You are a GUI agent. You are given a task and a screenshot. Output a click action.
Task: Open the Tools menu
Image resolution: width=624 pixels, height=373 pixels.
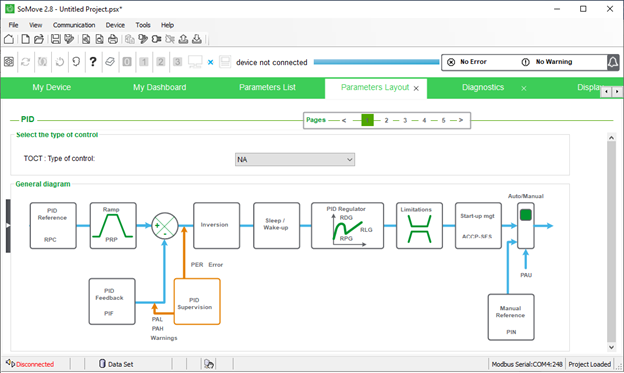pos(143,25)
